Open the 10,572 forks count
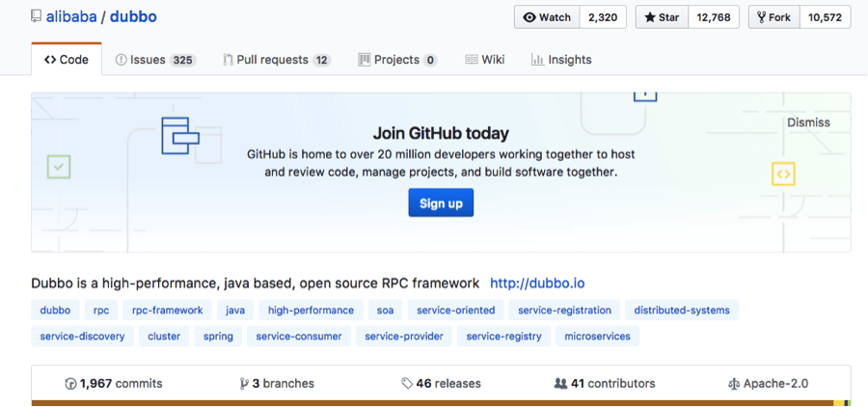 (825, 17)
